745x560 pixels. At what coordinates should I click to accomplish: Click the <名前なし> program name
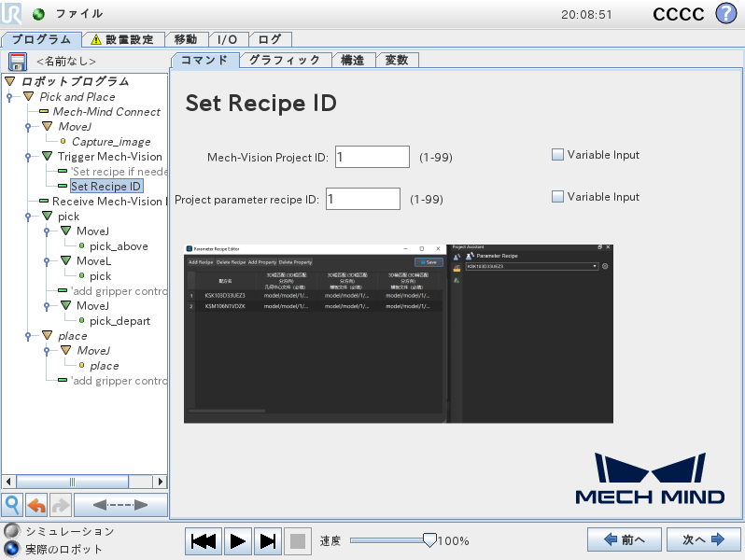pyautogui.click(x=66, y=62)
